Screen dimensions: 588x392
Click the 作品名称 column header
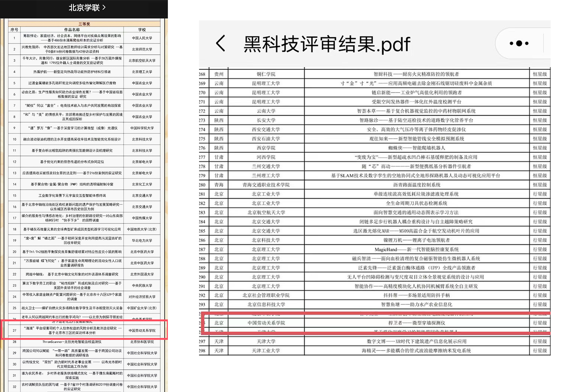[x=72, y=29]
